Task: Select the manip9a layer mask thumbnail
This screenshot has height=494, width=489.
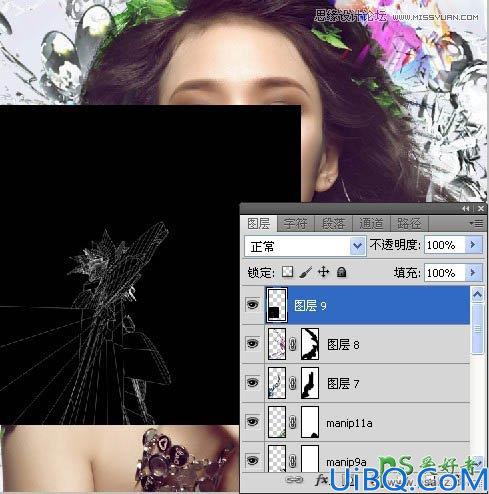Action: 310,459
